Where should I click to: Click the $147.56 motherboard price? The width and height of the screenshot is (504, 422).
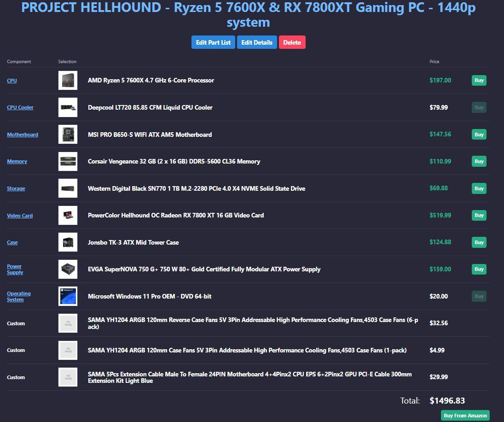[x=440, y=134]
